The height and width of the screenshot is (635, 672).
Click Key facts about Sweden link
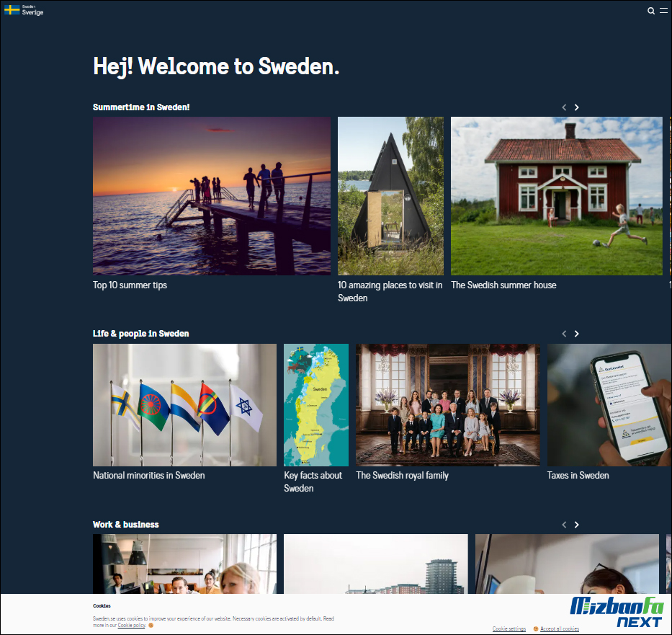313,482
